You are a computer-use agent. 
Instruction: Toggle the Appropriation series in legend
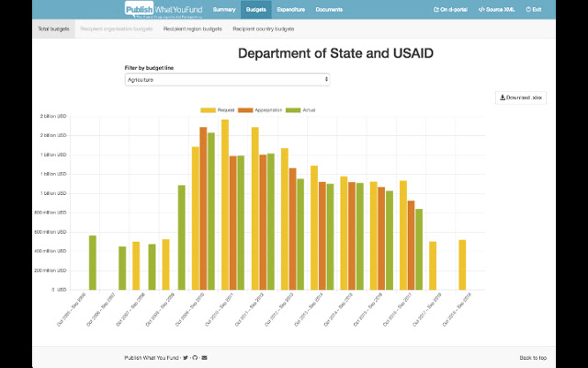pos(260,110)
